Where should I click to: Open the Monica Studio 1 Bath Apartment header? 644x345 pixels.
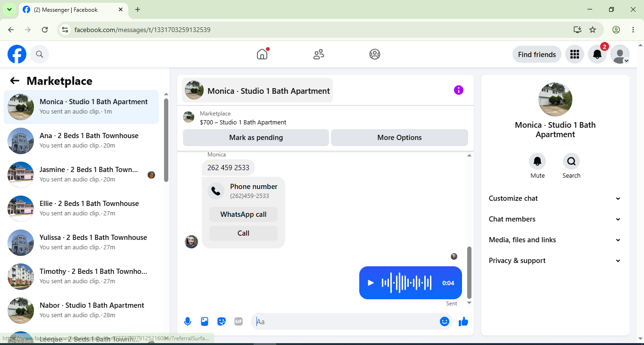(x=257, y=90)
